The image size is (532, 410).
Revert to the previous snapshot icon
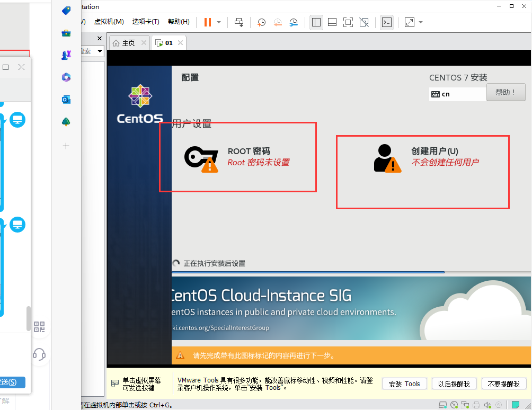click(278, 22)
